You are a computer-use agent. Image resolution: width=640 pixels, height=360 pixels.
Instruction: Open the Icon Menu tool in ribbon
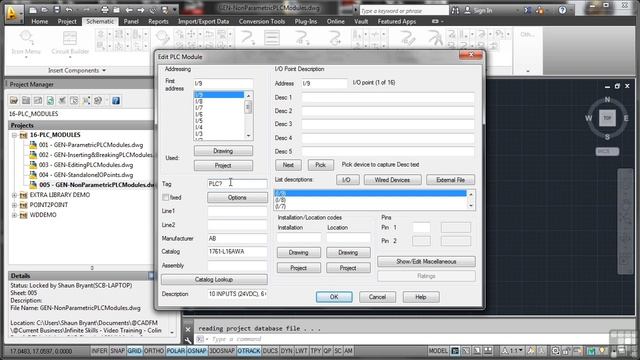26,43
